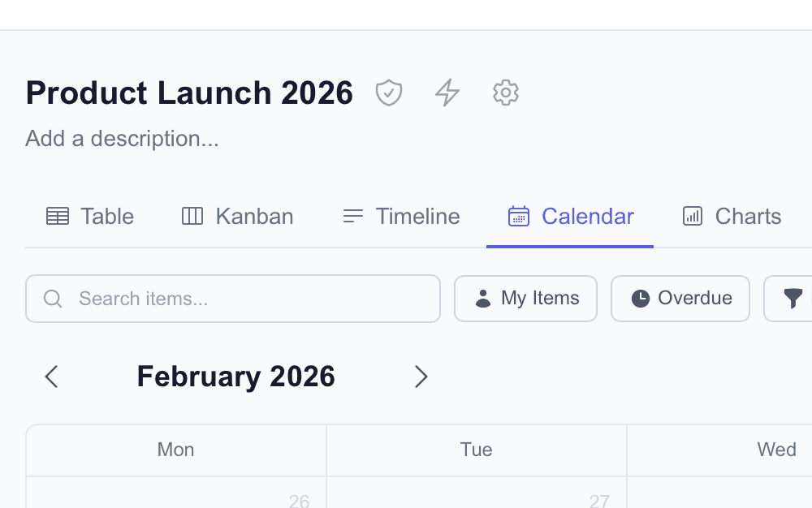The height and width of the screenshot is (508, 812).
Task: Click the Add a description placeholder
Action: click(123, 139)
